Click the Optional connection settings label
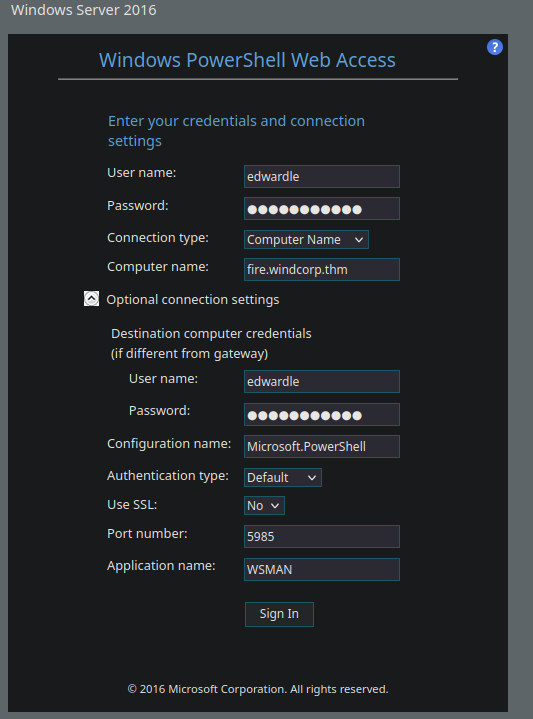The height and width of the screenshot is (719, 533). [x=193, y=299]
